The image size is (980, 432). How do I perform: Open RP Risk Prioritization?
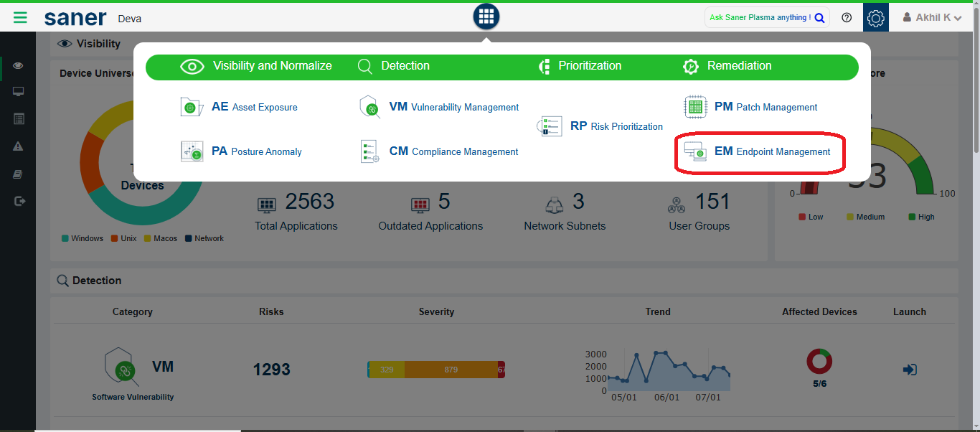(616, 126)
